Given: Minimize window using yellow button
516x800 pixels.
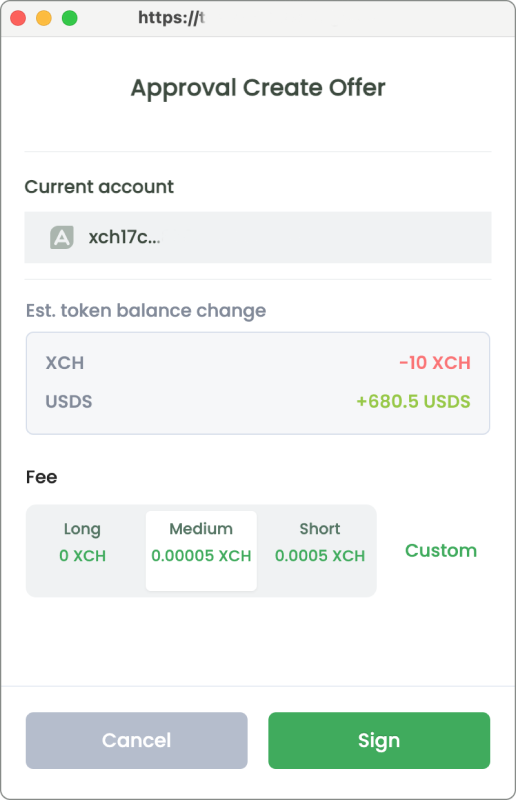Looking at the screenshot, I should click(x=44, y=18).
